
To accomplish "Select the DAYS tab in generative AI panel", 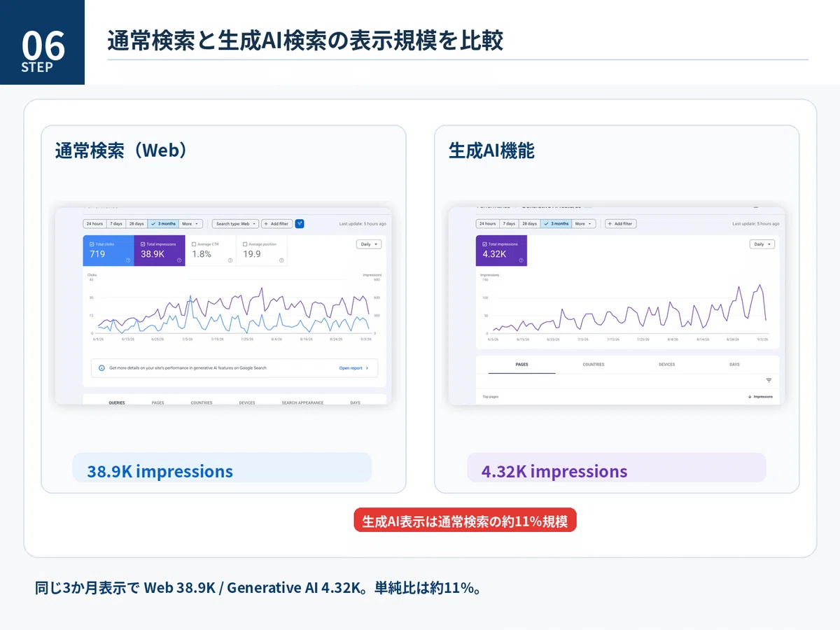I will [734, 365].
